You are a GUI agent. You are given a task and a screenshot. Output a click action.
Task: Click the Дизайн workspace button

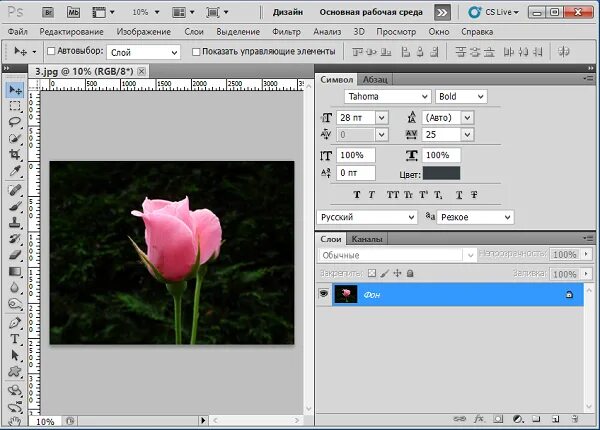pyautogui.click(x=288, y=12)
